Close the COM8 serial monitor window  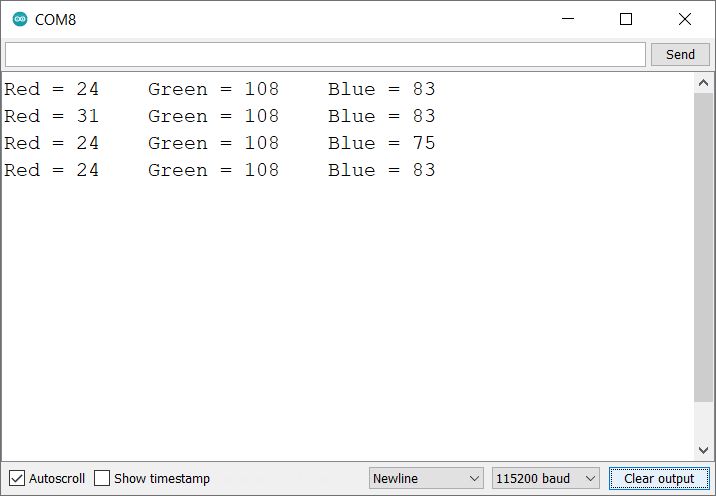(684, 19)
